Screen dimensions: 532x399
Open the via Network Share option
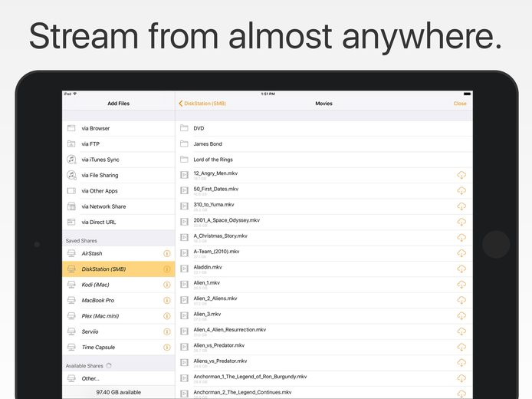[118, 206]
